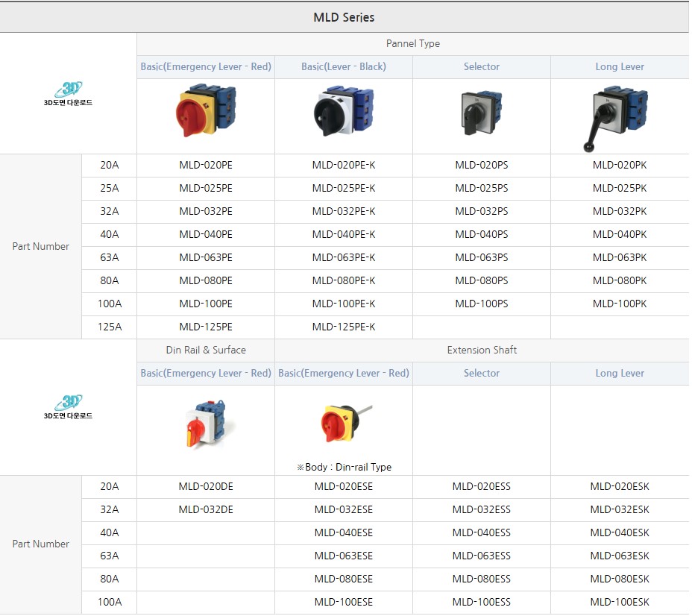Choose part number MLD-100ESK
692x616 pixels.
coord(620,603)
